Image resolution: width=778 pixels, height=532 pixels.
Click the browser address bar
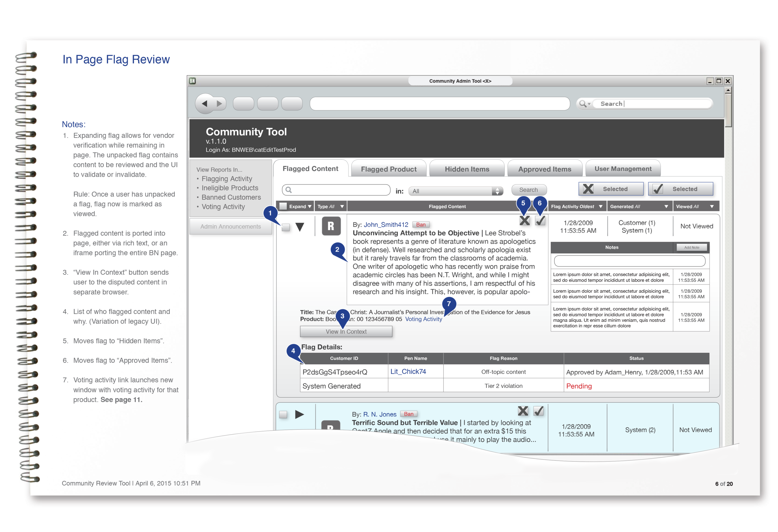pyautogui.click(x=439, y=104)
